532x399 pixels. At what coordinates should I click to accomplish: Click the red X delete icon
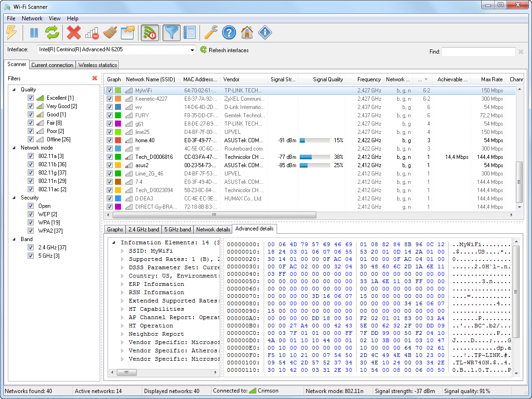(73, 32)
